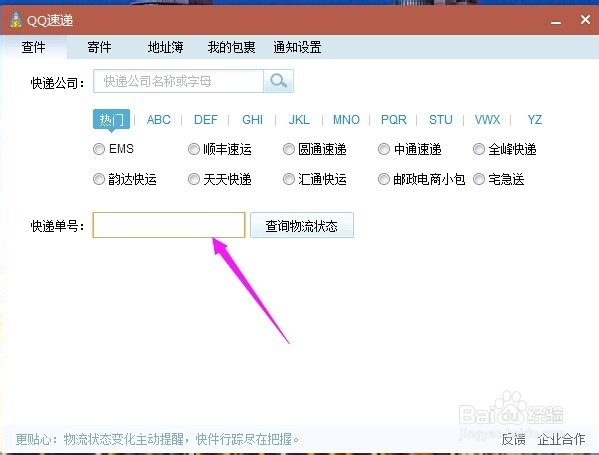The height and width of the screenshot is (455, 599).
Task: Switch to the 查件 tab
Action: click(x=34, y=47)
